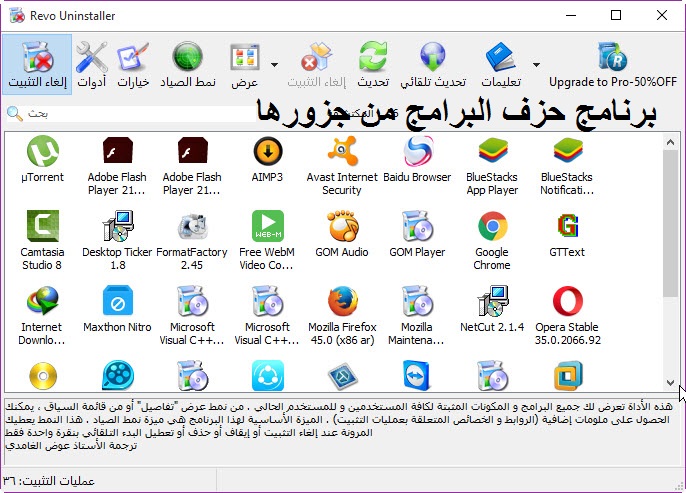This screenshot has width=686, height=493.
Task: Open Options (خيارات) in the toolbar
Action: (133, 65)
